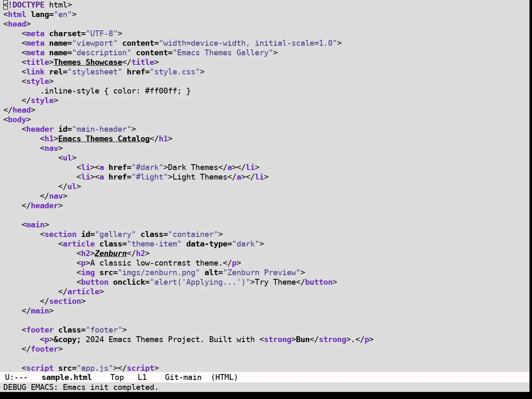The height and width of the screenshot is (399, 532).
Task: Click the 'Emacs Themes Catalog' heading text
Action: (x=104, y=139)
